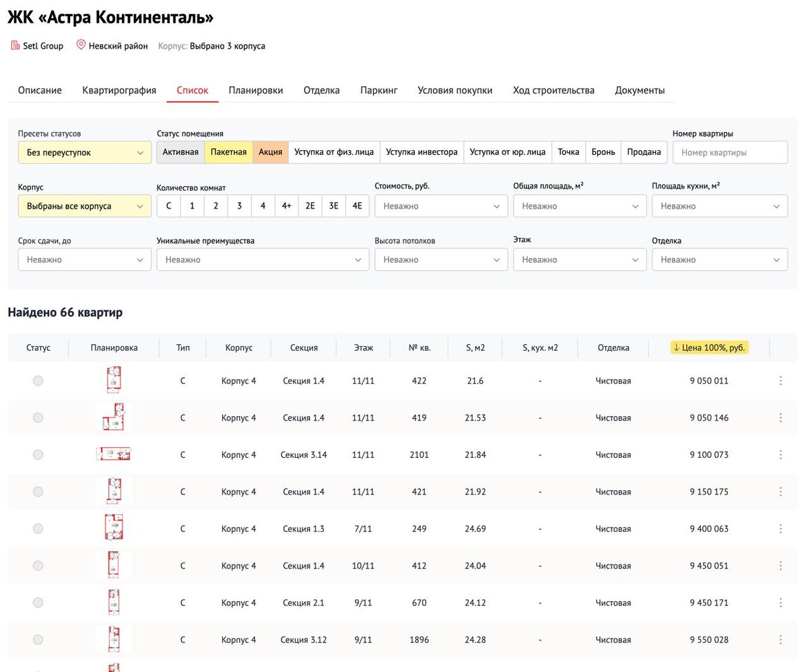Sort by Цена 100%, руб. column
This screenshot has width=808, height=672.
[x=709, y=347]
